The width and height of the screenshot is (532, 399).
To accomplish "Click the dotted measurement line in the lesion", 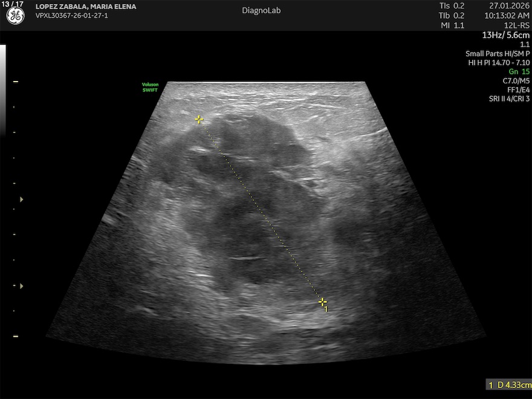I will click(261, 210).
